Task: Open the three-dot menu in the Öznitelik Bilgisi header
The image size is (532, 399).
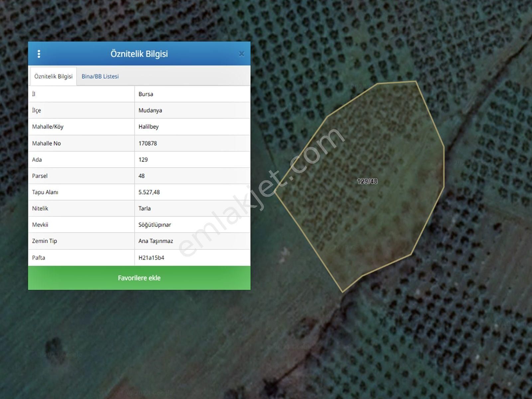Action: (39, 54)
